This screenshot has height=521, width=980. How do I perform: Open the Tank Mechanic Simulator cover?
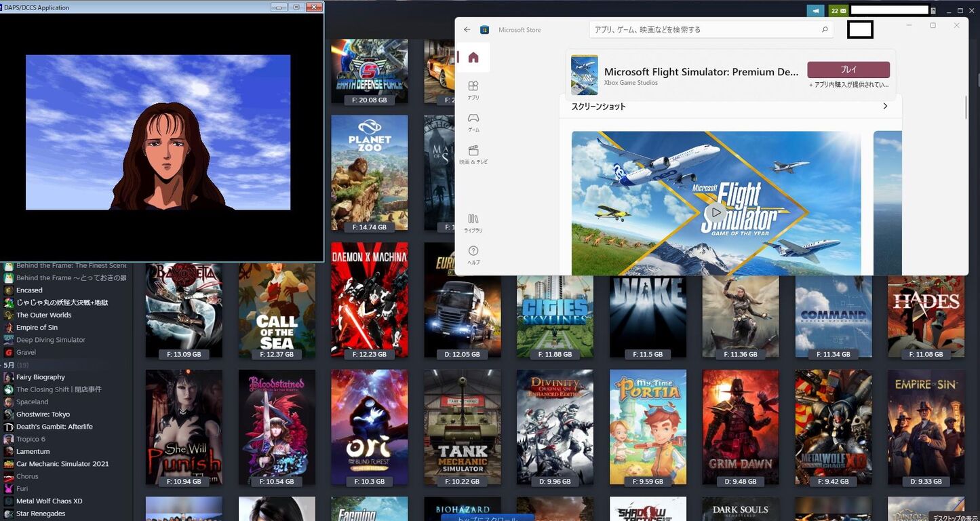point(463,427)
